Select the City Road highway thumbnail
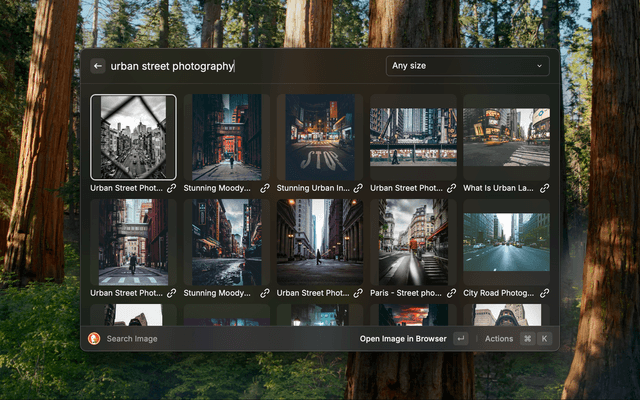This screenshot has height=400, width=640. [x=506, y=242]
